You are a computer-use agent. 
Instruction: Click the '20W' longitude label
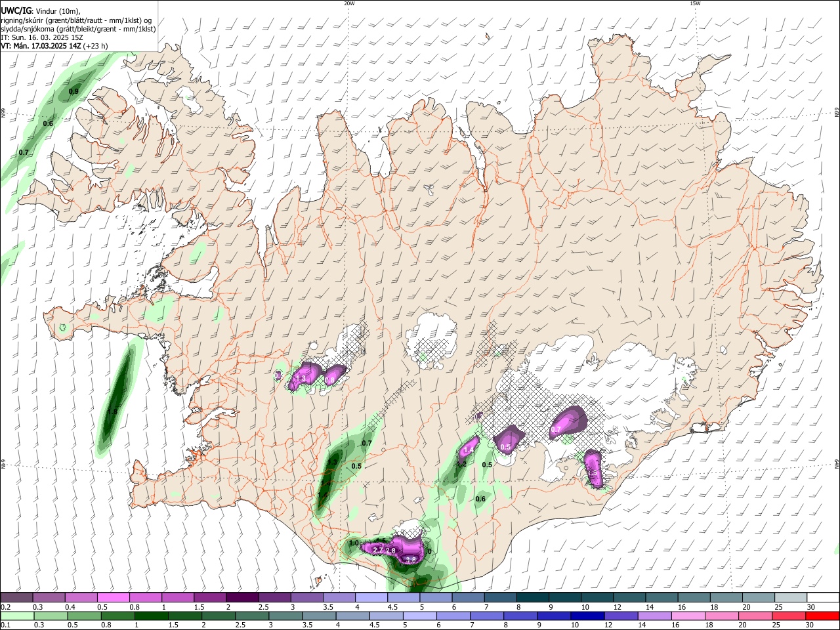pos(349,3)
